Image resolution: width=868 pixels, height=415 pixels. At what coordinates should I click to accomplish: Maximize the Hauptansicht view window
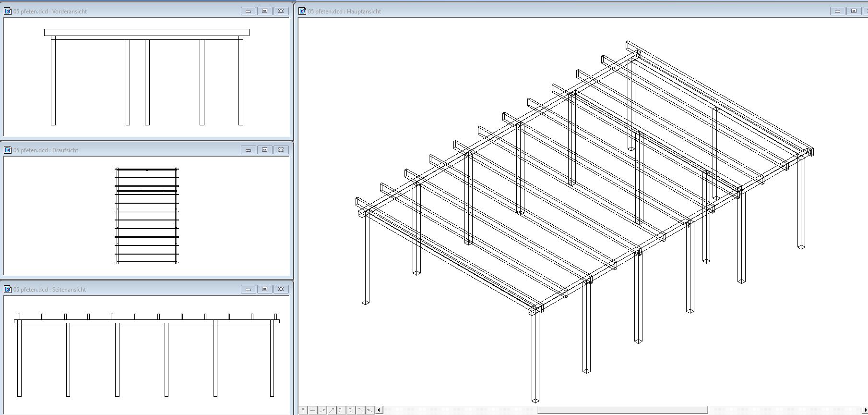point(854,11)
